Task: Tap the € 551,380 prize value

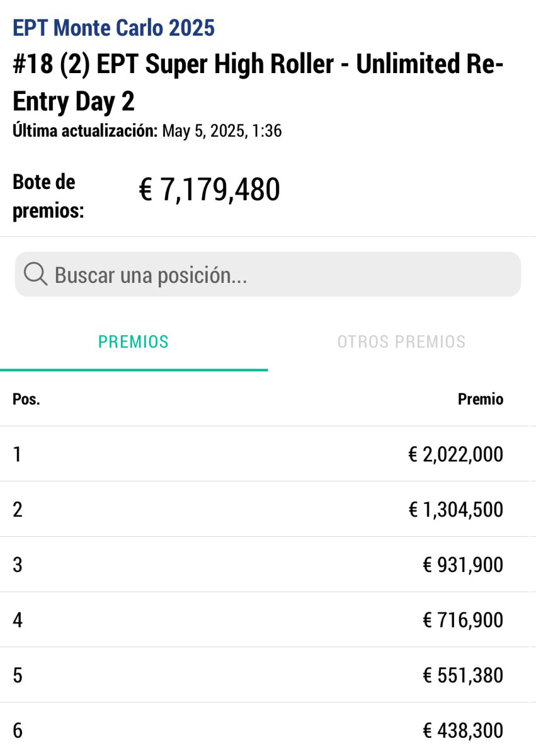Action: click(463, 675)
